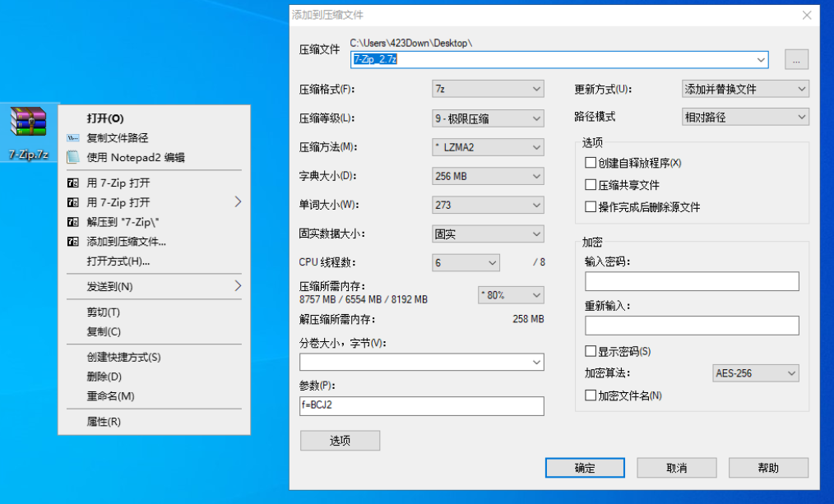
Task: Open the 字典大小 dropdown showing 256 MB
Action: 488,176
